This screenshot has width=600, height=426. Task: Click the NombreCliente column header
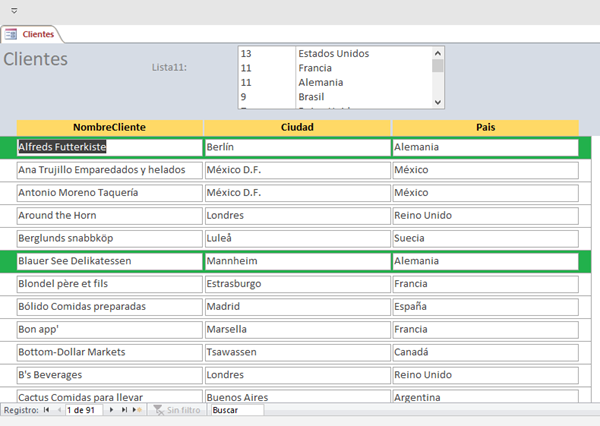(x=109, y=127)
